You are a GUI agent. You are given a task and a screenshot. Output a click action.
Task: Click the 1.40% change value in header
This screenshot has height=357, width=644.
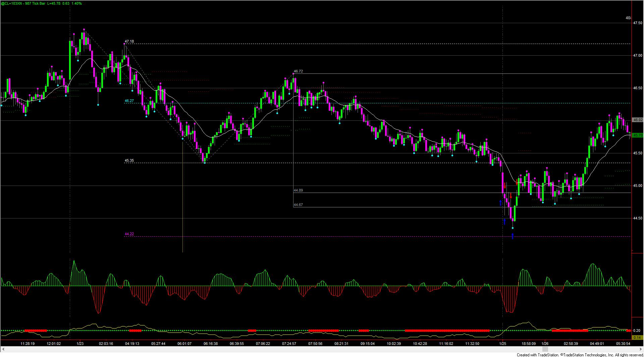(x=77, y=3)
